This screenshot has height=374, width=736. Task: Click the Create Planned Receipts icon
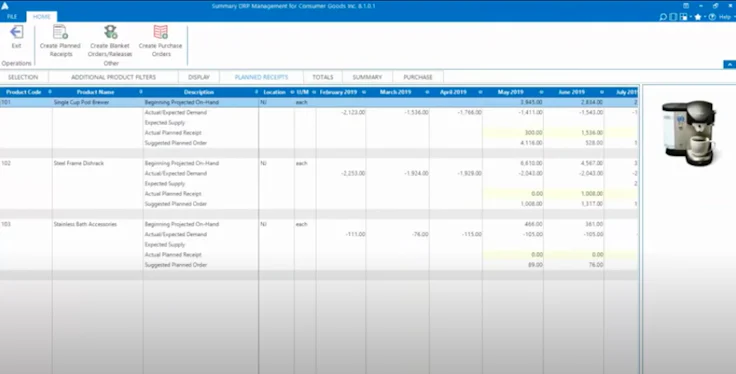pos(60,32)
